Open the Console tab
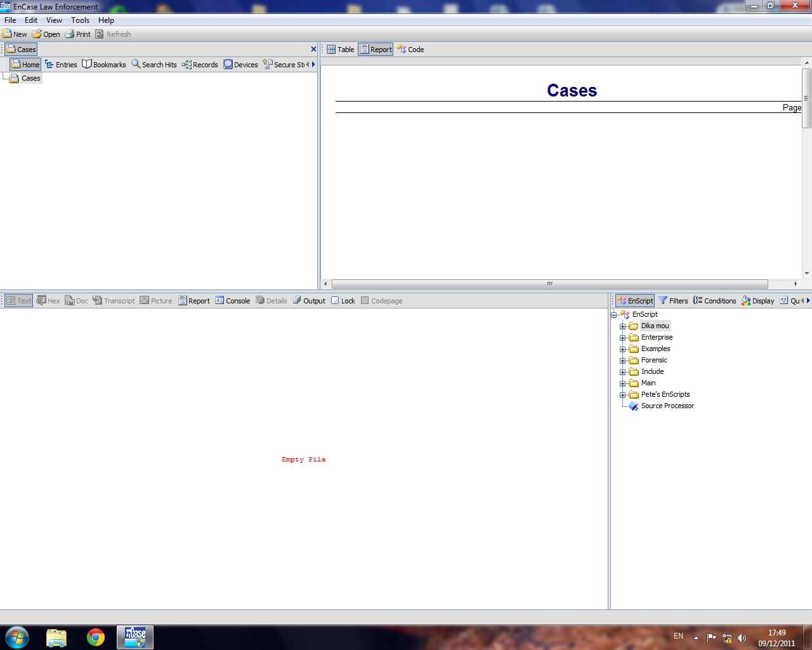 point(232,301)
